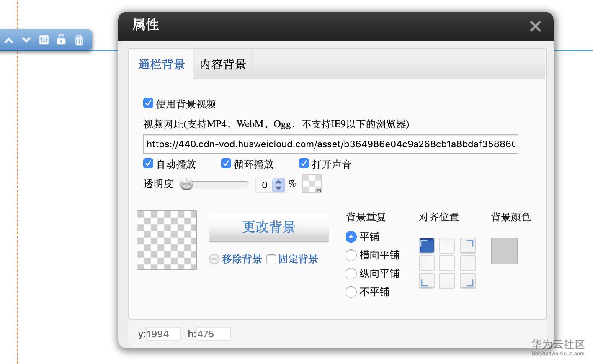593x364 pixels.
Task: Click the percentage stepper up arrow
Action: pyautogui.click(x=278, y=181)
